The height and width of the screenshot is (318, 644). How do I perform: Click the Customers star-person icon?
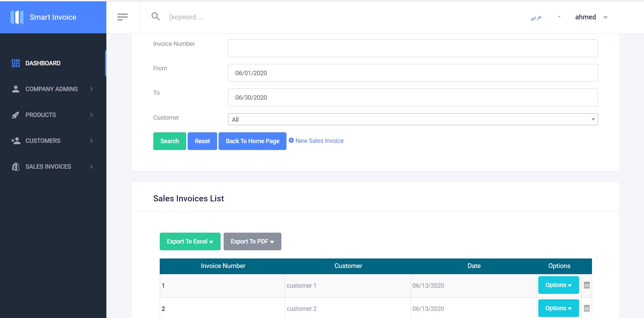pos(15,140)
